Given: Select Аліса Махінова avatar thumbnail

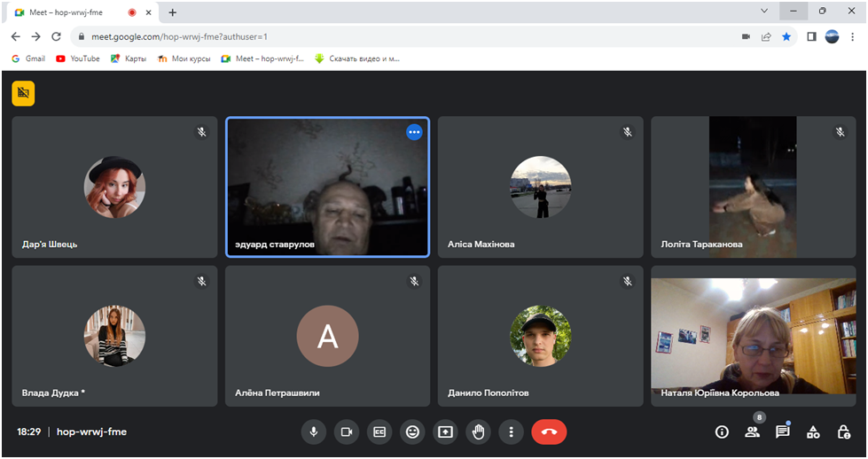Looking at the screenshot, I should 540,187.
